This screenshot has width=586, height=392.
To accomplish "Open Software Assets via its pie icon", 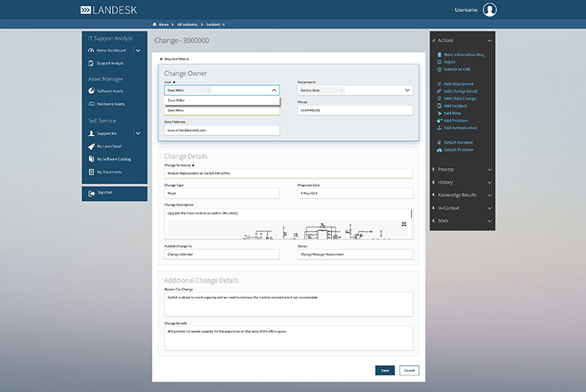I will 91,91.
